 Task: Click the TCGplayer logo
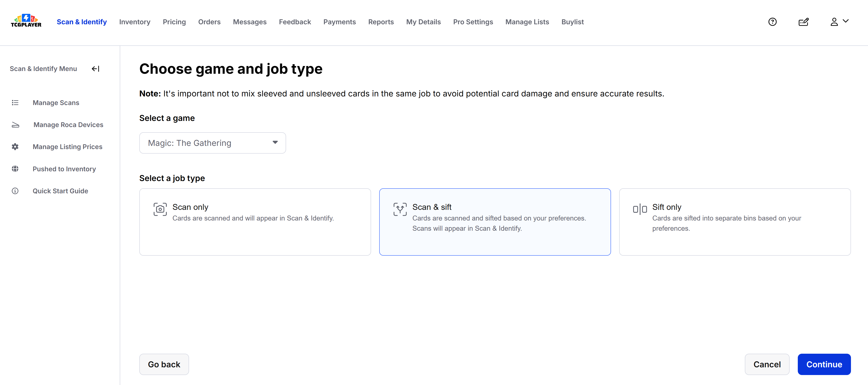tap(26, 21)
